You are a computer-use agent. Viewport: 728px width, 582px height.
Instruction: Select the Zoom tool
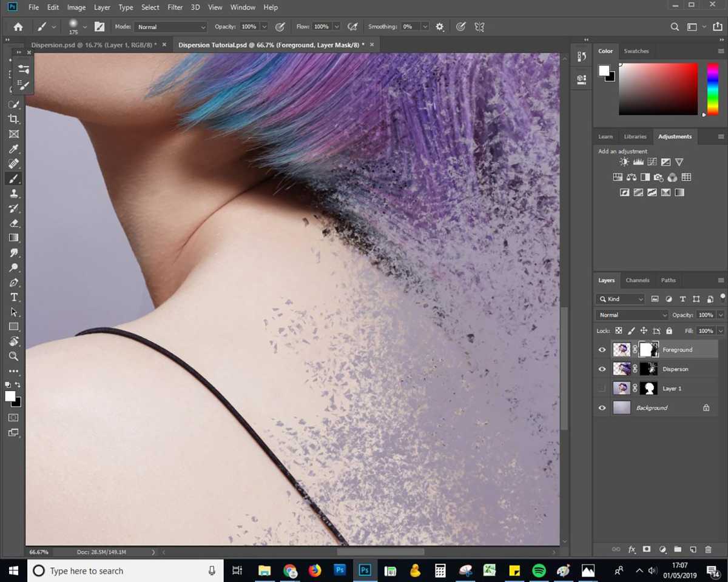click(13, 356)
